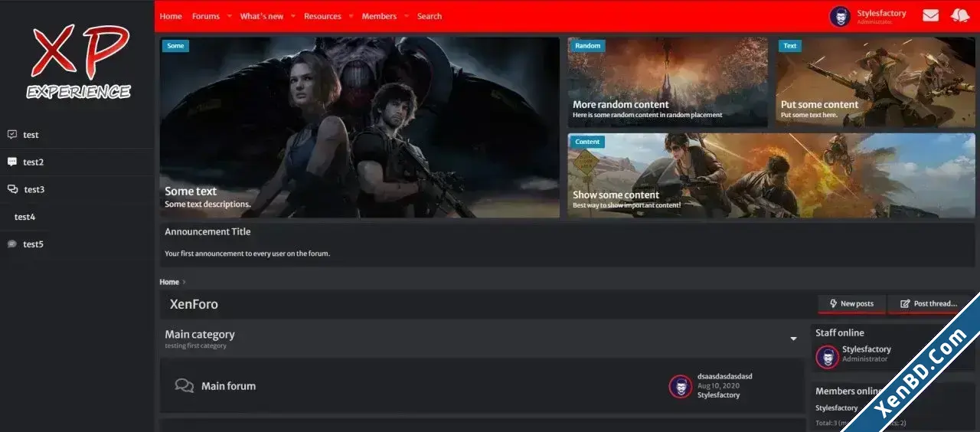Click the test2 chat bubble icon
This screenshot has width=980, height=432.
click(x=12, y=162)
